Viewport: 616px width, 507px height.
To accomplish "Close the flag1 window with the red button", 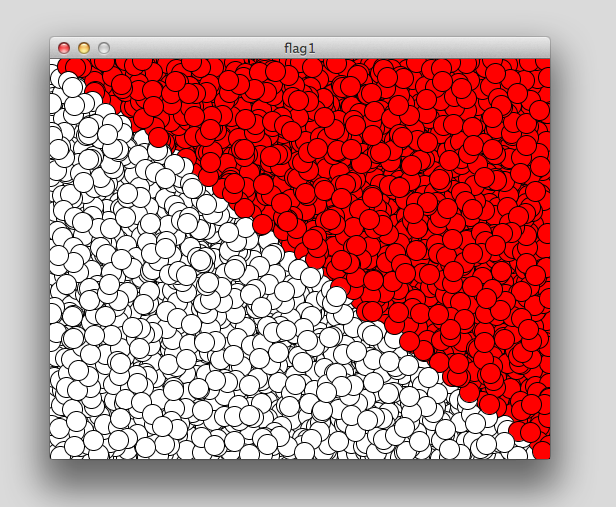I will tap(64, 48).
